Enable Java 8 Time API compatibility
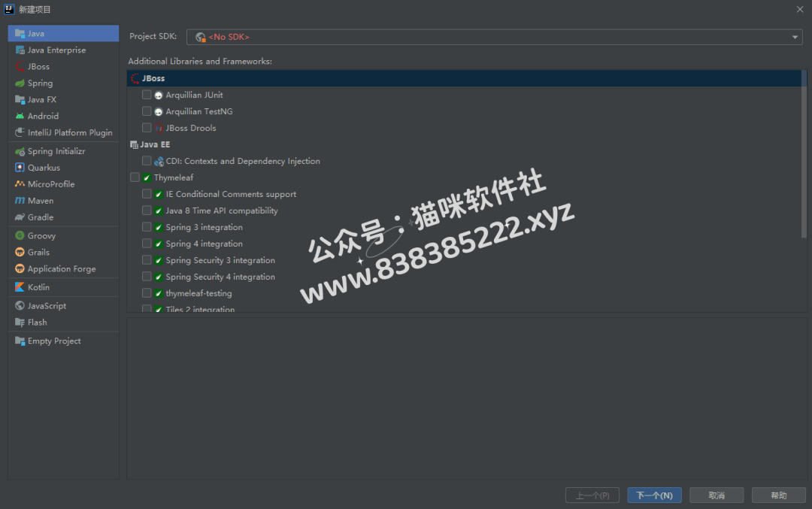 coord(147,211)
